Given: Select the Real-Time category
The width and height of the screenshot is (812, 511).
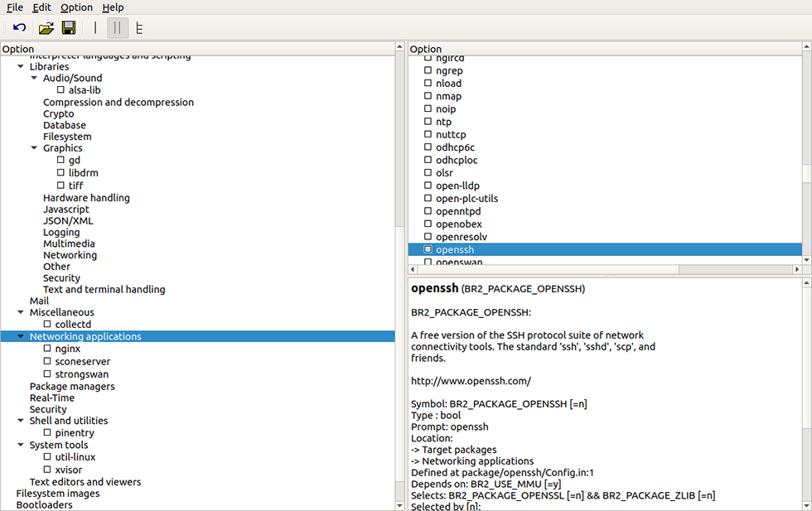Looking at the screenshot, I should [x=52, y=398].
